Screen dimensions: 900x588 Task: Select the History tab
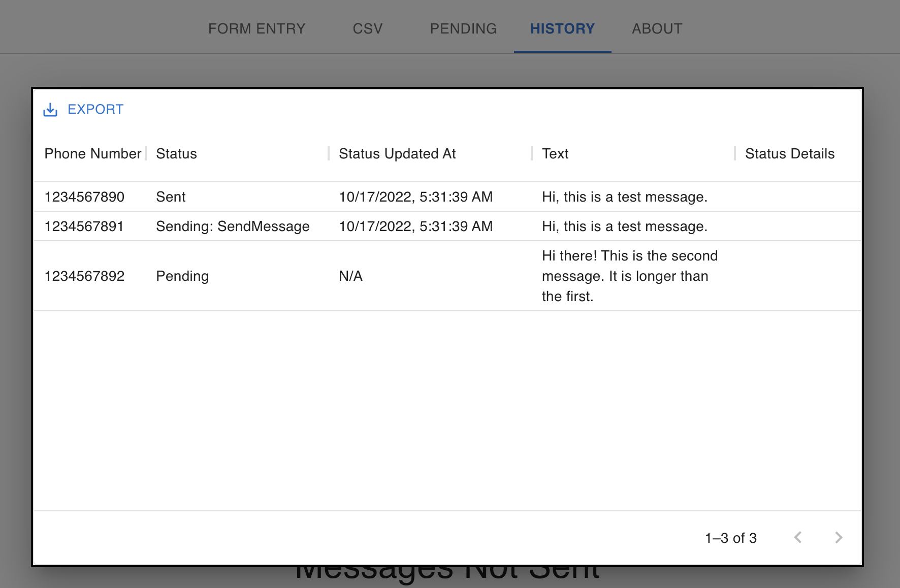[x=562, y=28]
